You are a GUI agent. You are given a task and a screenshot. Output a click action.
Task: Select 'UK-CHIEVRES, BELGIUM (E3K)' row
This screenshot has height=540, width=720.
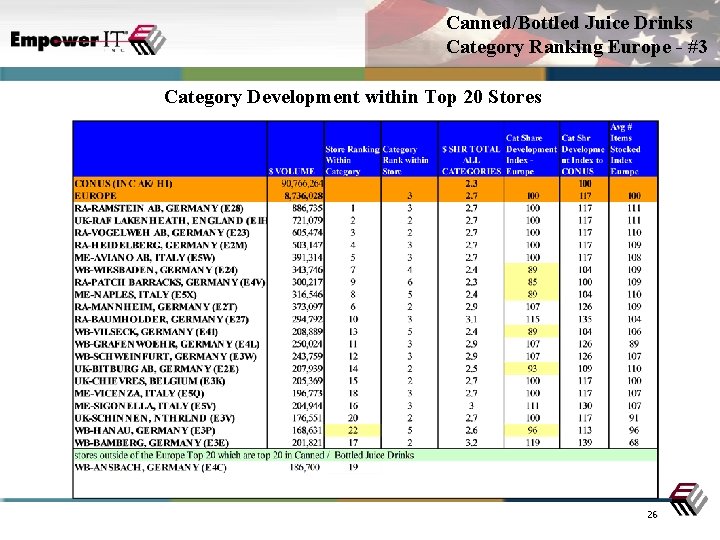(365, 381)
